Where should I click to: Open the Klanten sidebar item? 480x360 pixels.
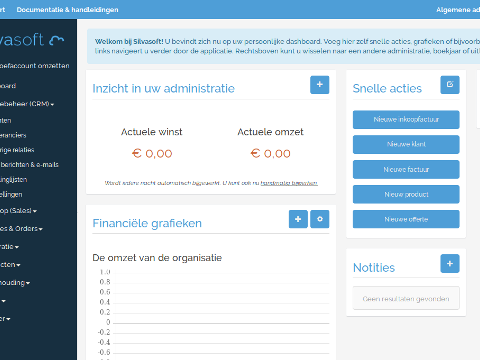click(x=6, y=120)
